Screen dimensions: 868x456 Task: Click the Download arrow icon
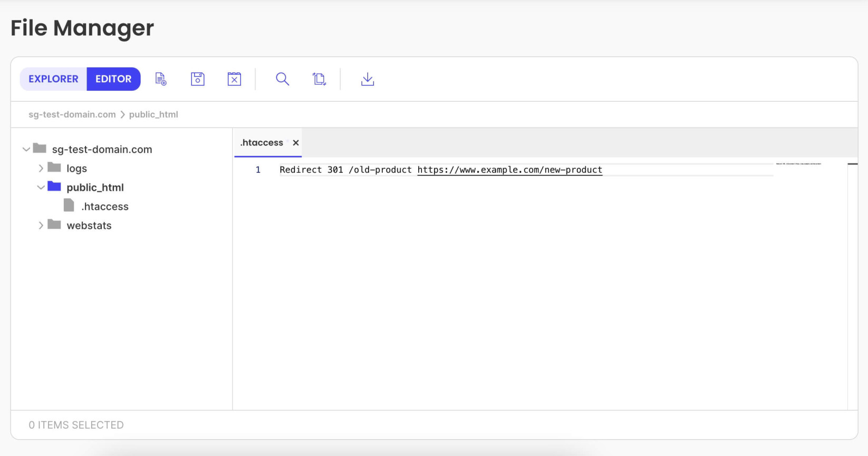(368, 79)
